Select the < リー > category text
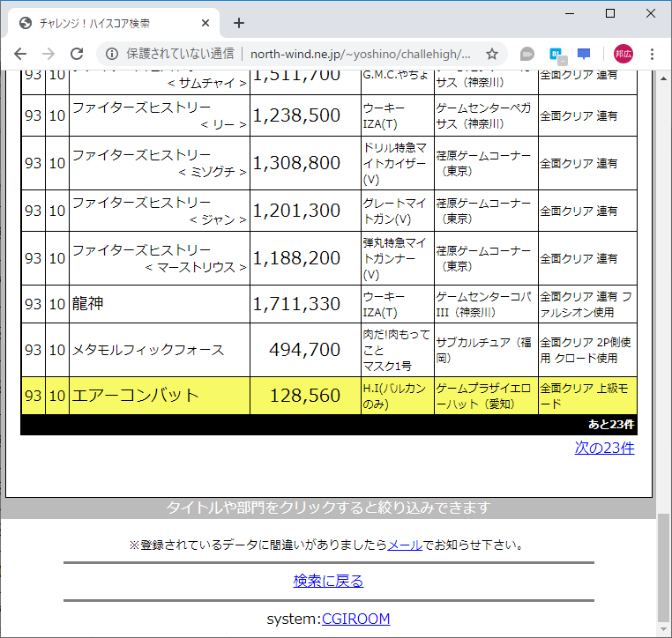Viewport: 672px width, 638px height. (x=223, y=124)
